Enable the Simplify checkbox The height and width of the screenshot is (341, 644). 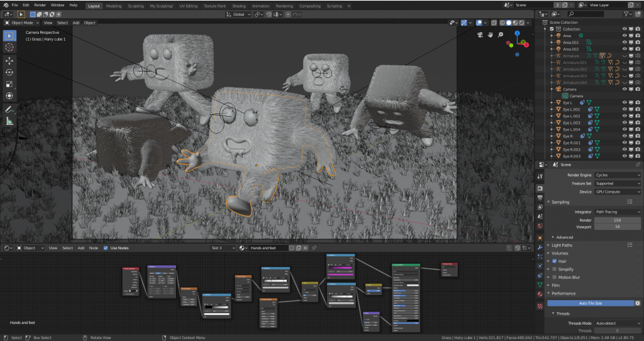(x=553, y=269)
